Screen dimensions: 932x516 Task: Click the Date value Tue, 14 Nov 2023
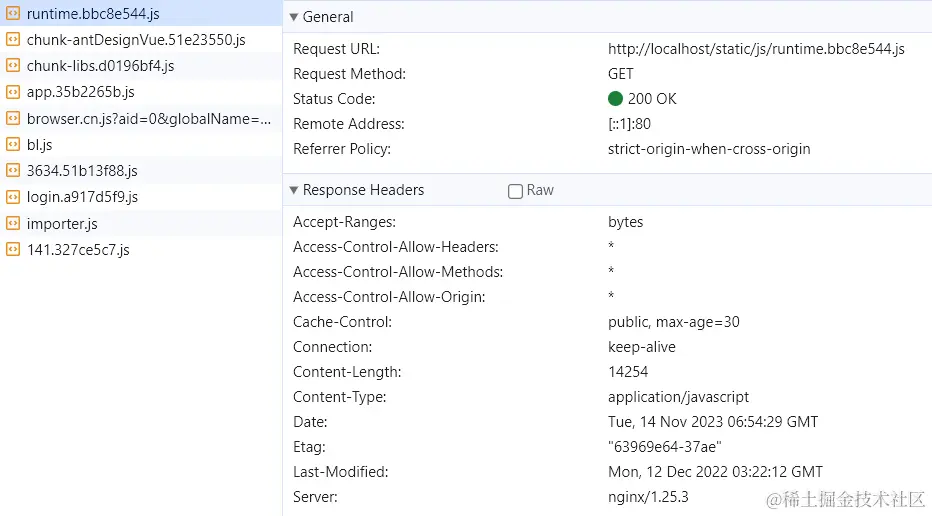[x=713, y=421]
